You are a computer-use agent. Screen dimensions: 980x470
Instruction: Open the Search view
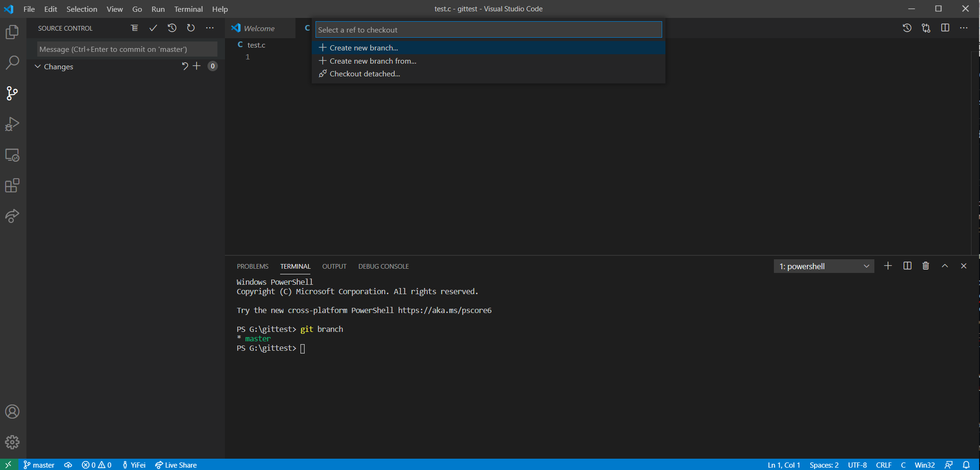click(12, 62)
